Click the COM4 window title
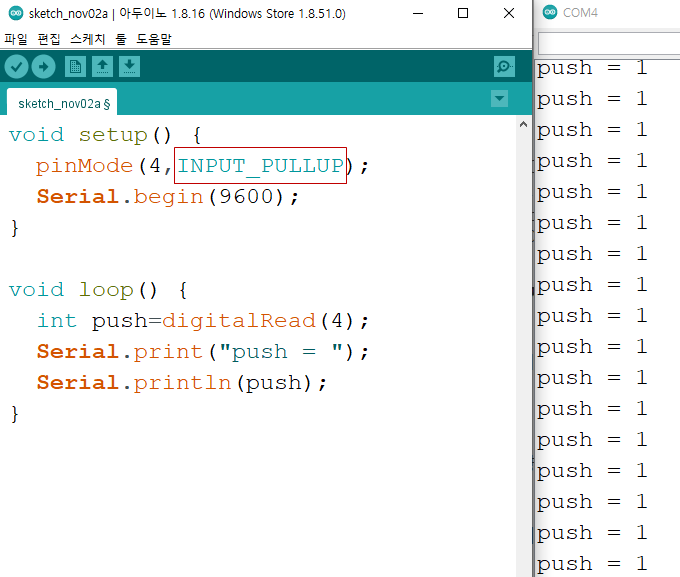680x577 pixels. pyautogui.click(x=580, y=13)
